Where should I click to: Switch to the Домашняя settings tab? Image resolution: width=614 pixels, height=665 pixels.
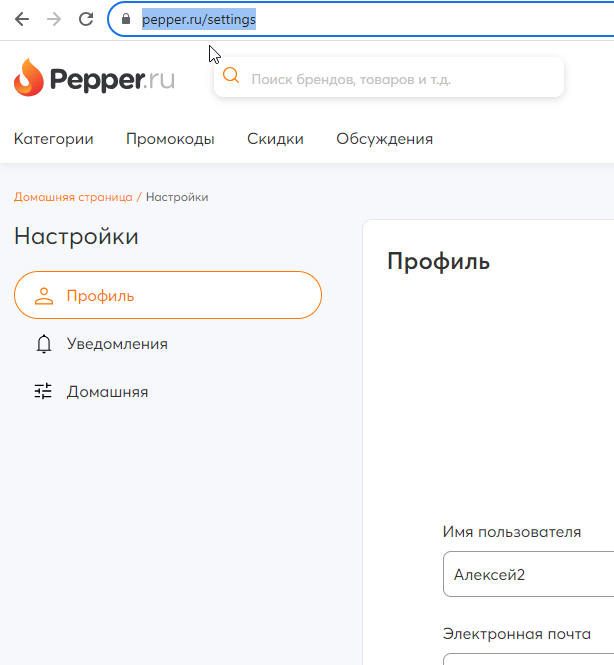[91, 391]
